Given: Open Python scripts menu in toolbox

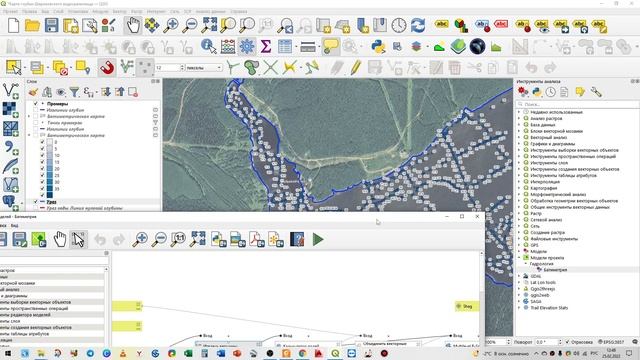Looking at the screenshot, I should click(537, 92).
